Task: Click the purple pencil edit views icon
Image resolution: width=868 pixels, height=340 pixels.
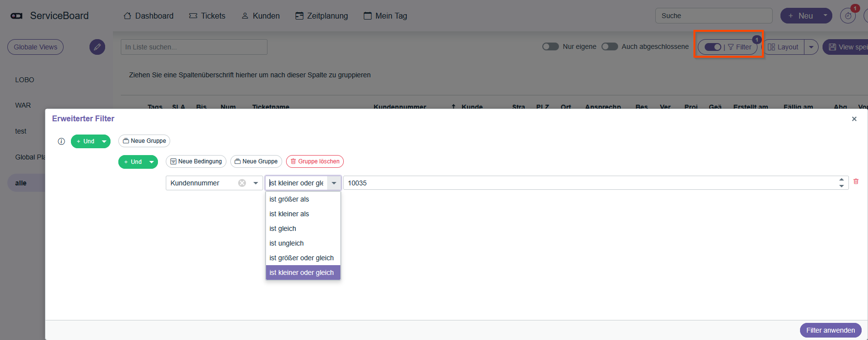Action: (97, 47)
